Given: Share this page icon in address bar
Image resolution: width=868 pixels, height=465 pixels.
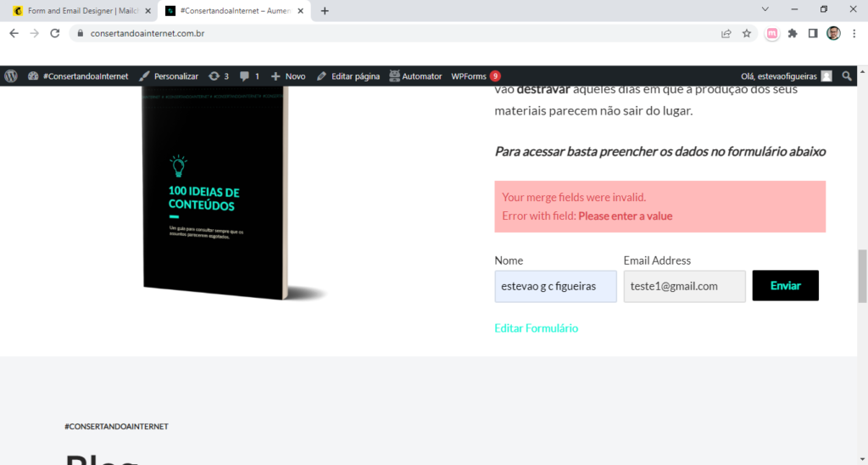Looking at the screenshot, I should pos(726,33).
